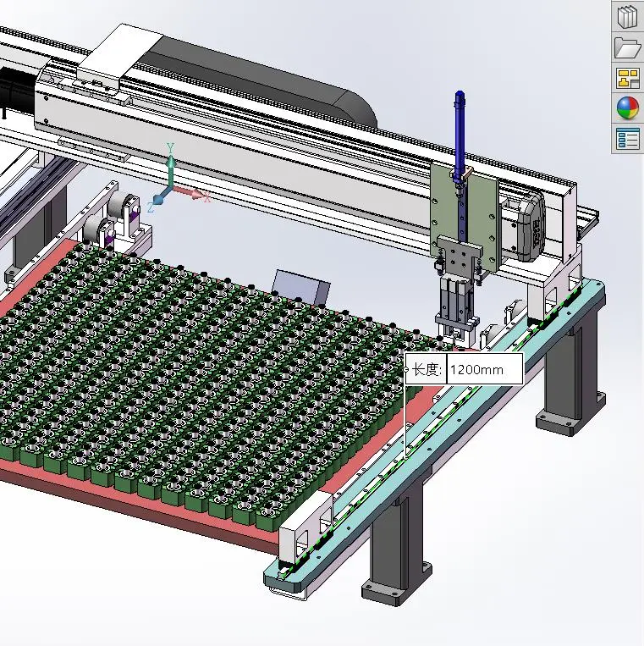Click the 长度 measurement label
Viewport: 644px width, 646px height.
pos(427,369)
